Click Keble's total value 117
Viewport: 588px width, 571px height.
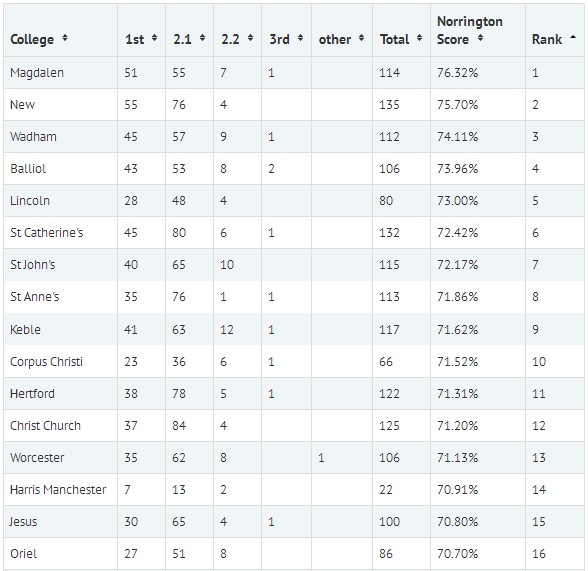pyautogui.click(x=389, y=330)
